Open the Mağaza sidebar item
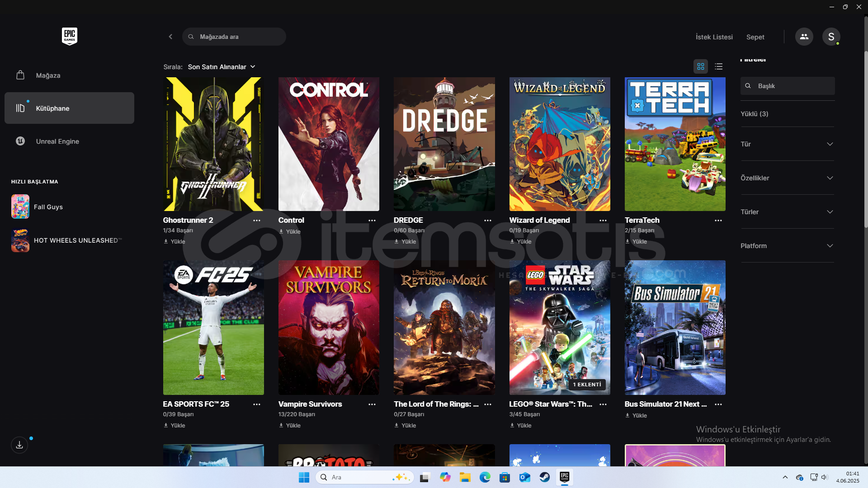868x488 pixels. (48, 75)
